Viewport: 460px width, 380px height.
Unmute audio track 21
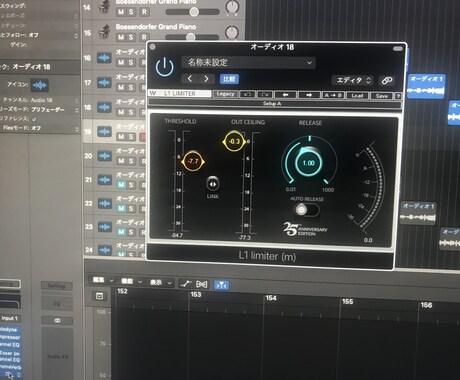click(x=121, y=185)
